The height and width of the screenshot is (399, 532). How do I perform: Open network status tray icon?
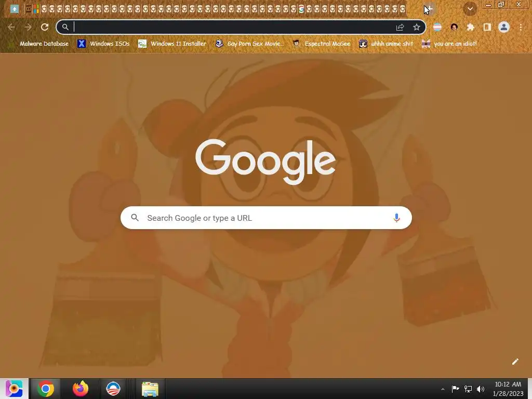(x=468, y=389)
